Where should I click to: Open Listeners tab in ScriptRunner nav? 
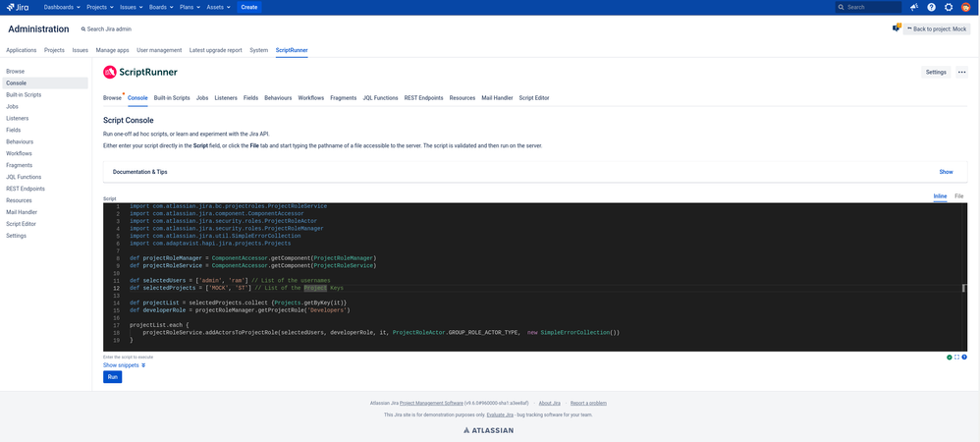pyautogui.click(x=226, y=98)
